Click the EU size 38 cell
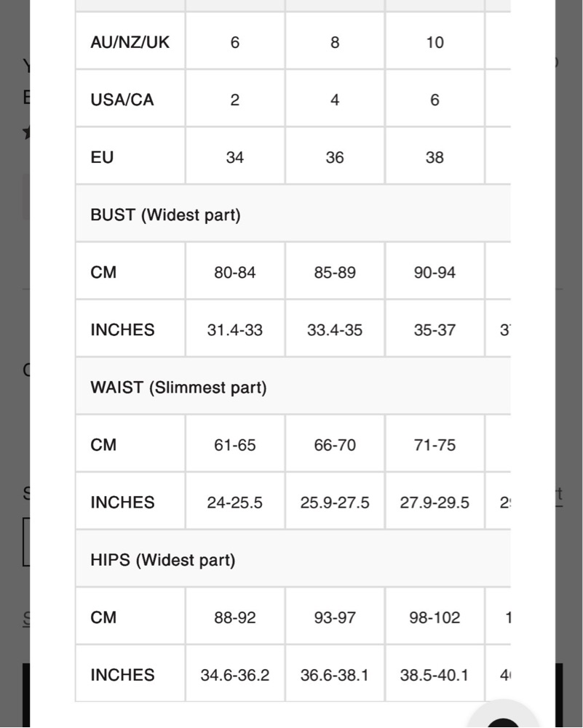583x728 pixels. [435, 157]
